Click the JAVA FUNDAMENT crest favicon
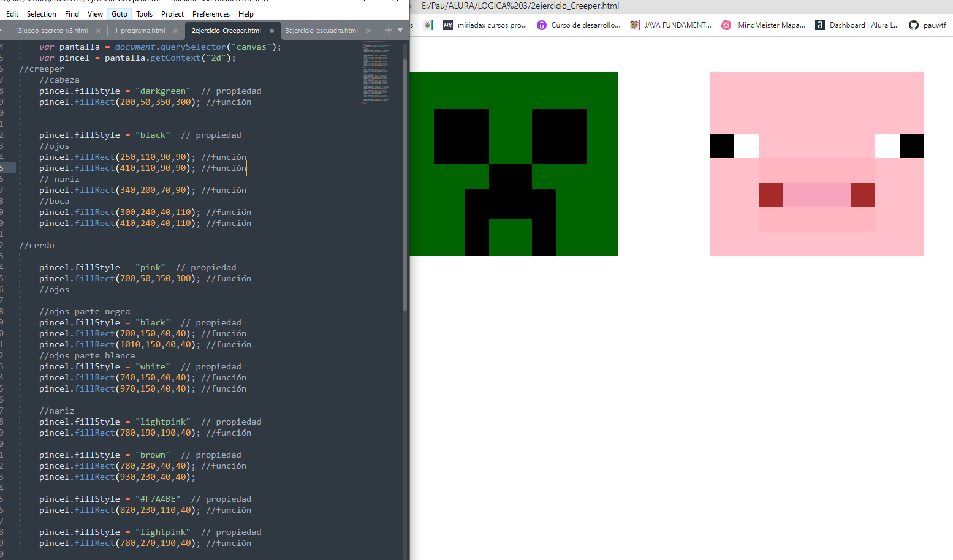This screenshot has height=560, width=953. 634,25
